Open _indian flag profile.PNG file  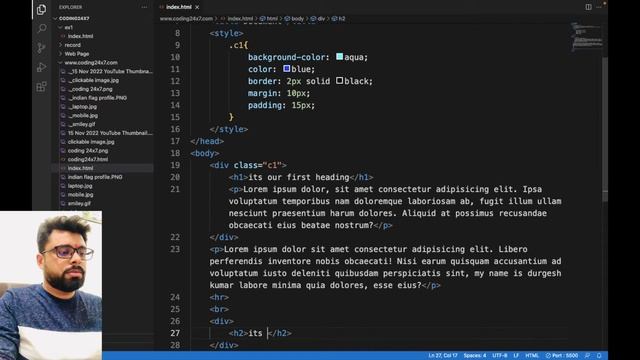click(97, 98)
